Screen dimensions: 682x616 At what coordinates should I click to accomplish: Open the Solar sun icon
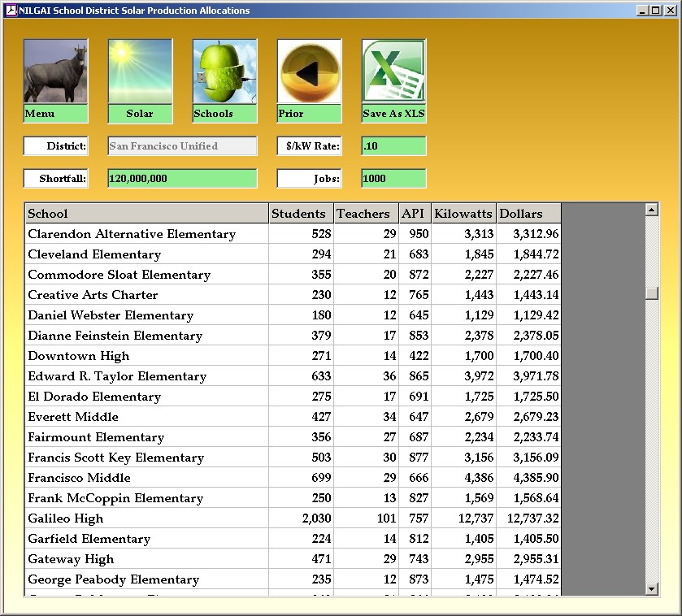[140, 72]
